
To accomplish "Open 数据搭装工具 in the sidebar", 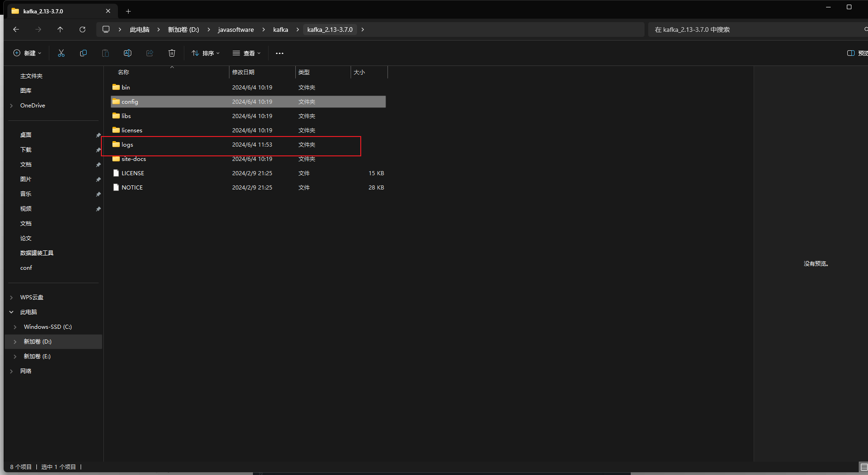I will pyautogui.click(x=37, y=253).
